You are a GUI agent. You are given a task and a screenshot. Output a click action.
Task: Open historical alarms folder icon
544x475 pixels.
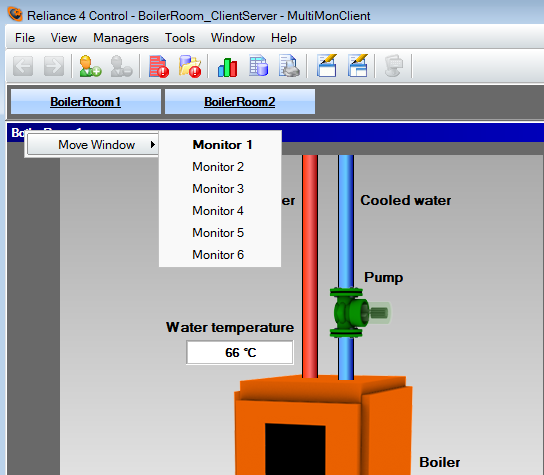pyautogui.click(x=190, y=66)
